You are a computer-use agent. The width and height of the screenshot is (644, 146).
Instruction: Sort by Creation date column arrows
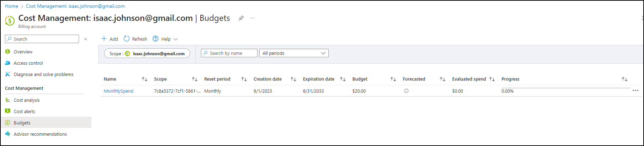pos(293,79)
